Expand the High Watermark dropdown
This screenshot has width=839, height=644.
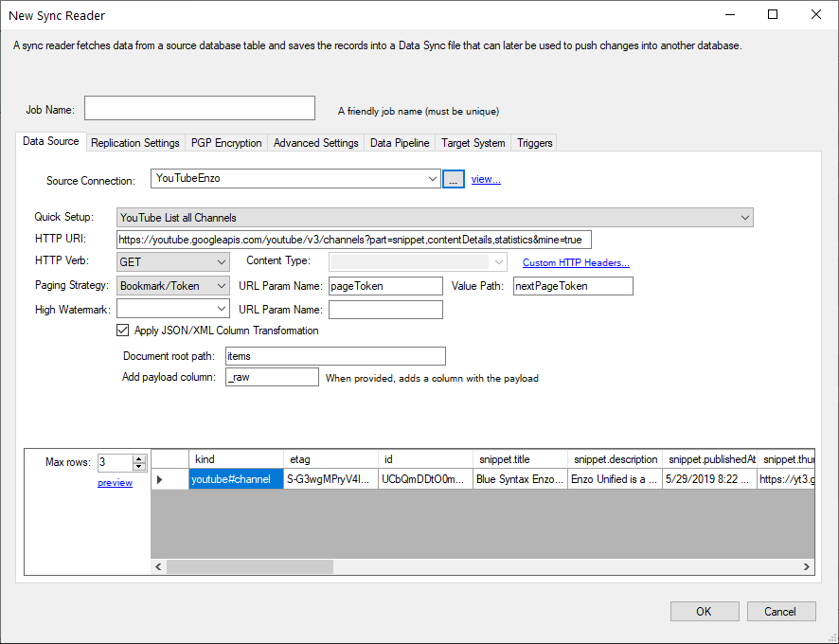(x=173, y=309)
